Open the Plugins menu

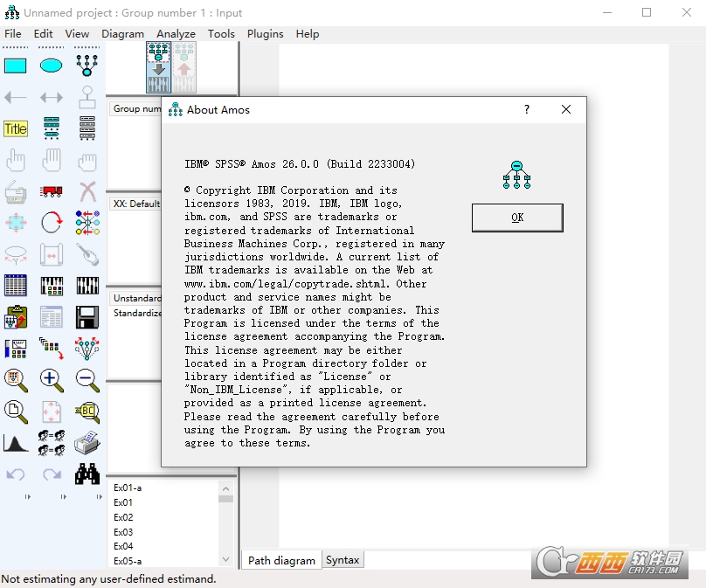[x=266, y=34]
